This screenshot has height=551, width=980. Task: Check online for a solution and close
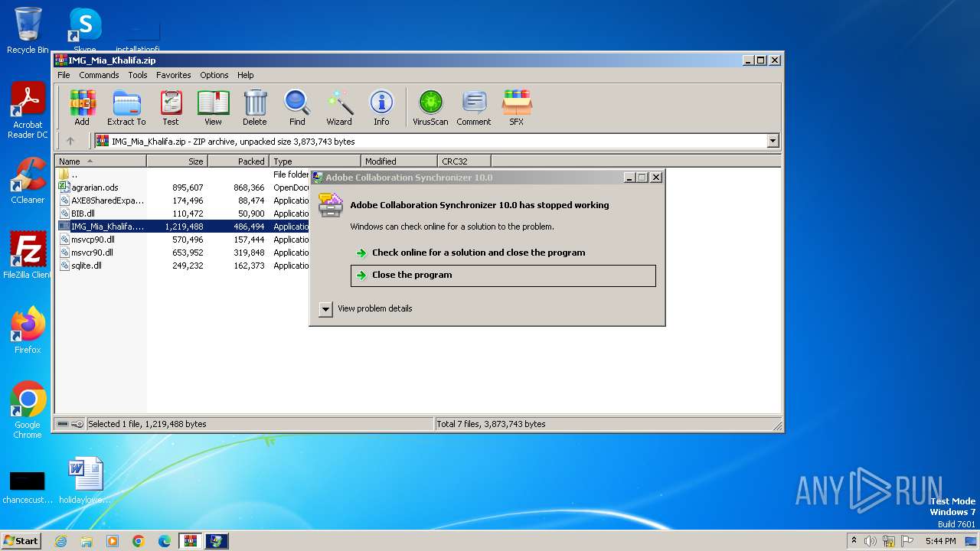503,253
